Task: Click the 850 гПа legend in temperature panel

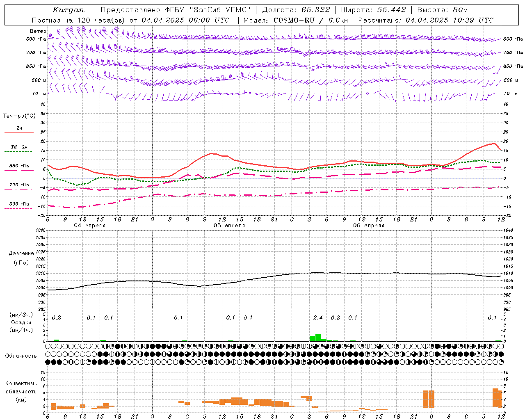Action: tap(19, 166)
